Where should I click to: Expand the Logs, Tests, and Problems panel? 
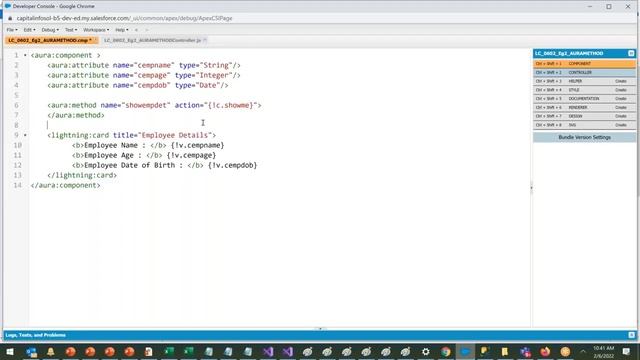point(631,335)
